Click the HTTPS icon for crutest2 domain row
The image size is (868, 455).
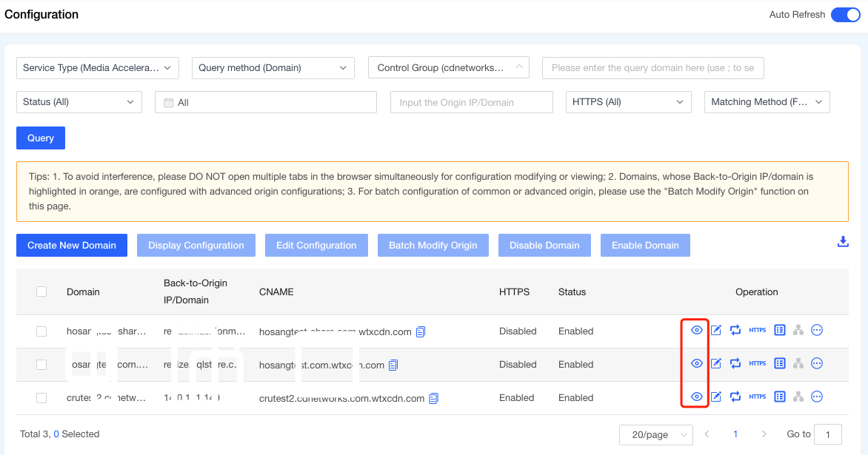click(x=757, y=397)
